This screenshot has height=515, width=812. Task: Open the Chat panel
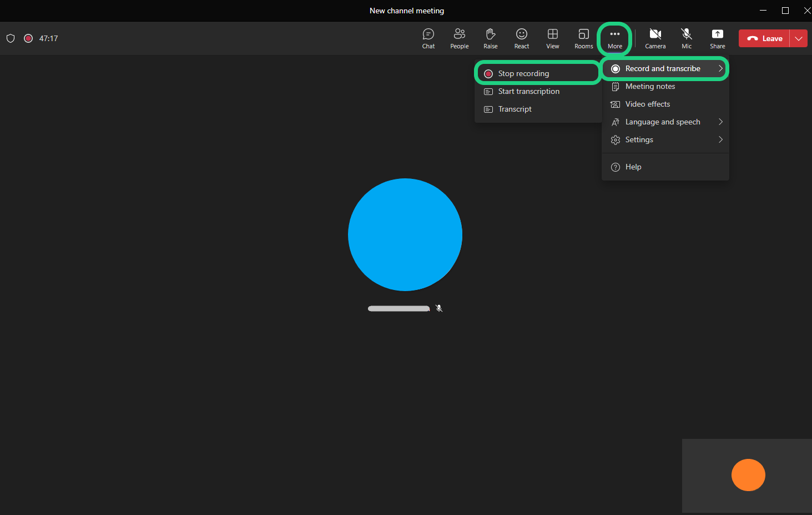(x=428, y=38)
